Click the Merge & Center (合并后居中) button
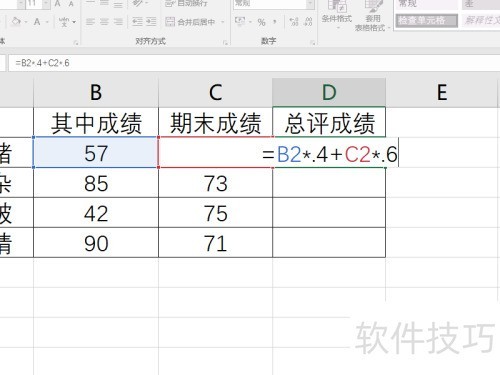500x375 pixels. tap(190, 22)
